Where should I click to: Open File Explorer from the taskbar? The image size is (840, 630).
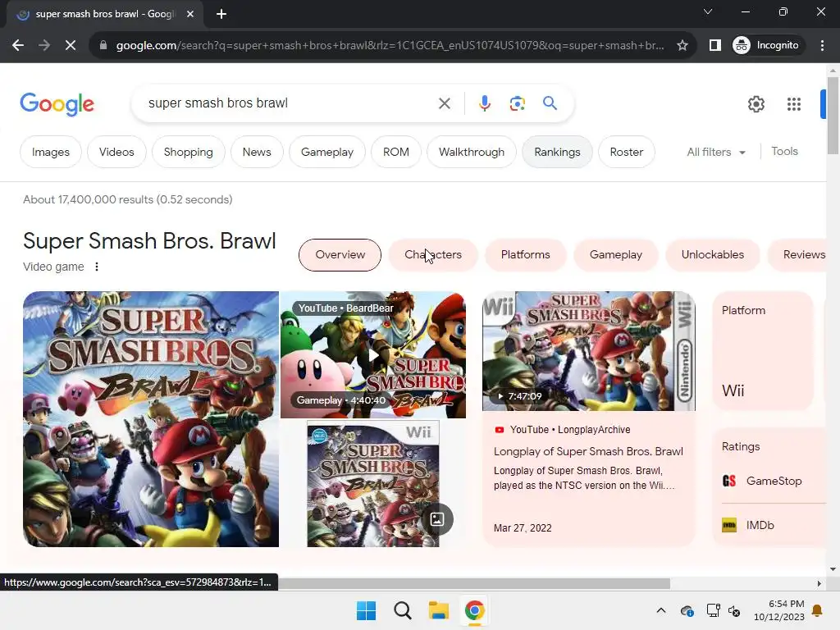point(439,610)
